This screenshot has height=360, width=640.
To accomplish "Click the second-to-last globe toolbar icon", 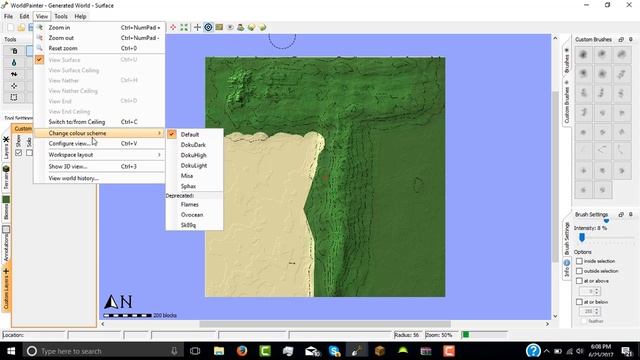I will pyautogui.click(x=251, y=27).
